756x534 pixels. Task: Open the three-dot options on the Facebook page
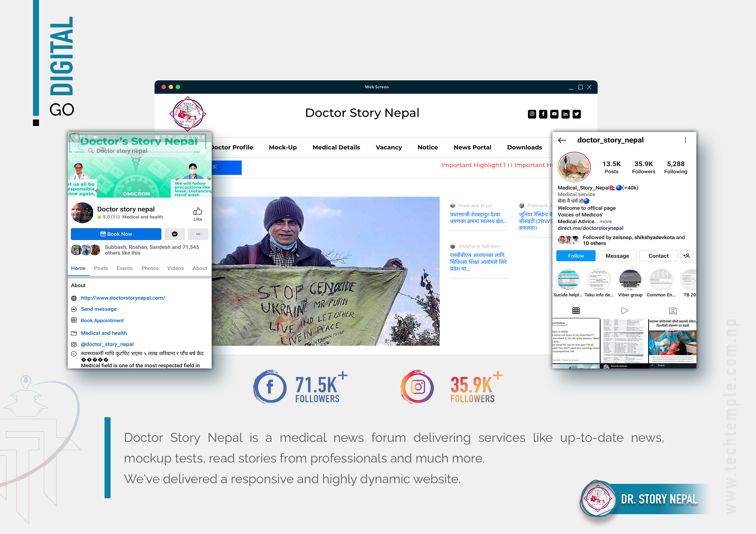coord(198,234)
